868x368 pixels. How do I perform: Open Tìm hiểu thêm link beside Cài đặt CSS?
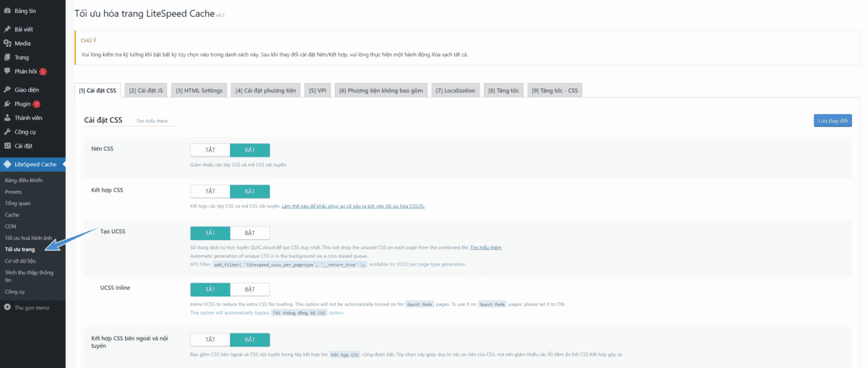click(152, 121)
